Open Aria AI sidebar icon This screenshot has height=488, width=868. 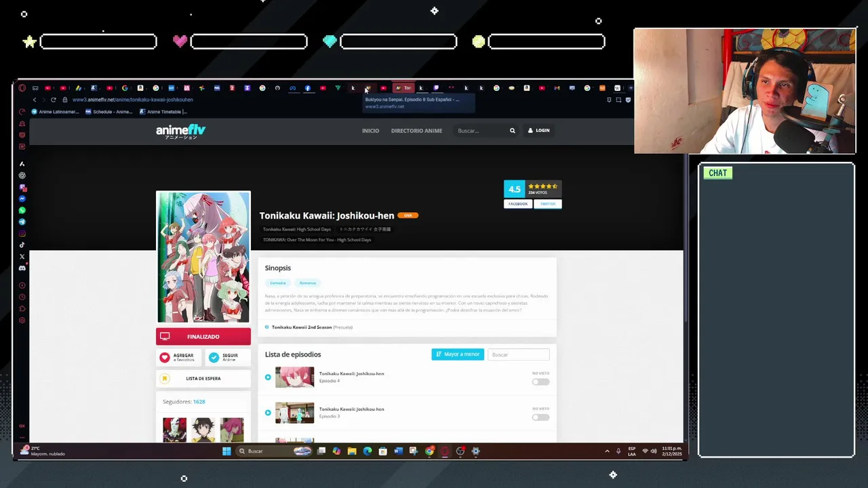click(x=22, y=164)
